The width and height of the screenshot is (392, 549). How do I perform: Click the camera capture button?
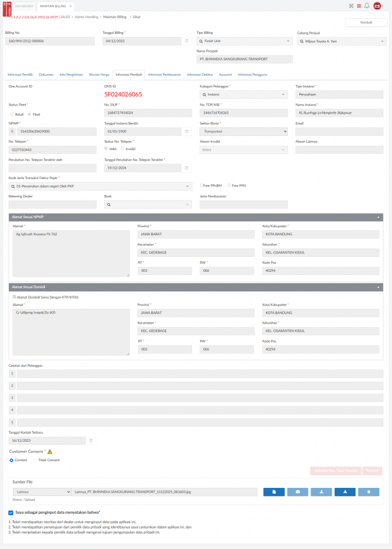coord(298,492)
